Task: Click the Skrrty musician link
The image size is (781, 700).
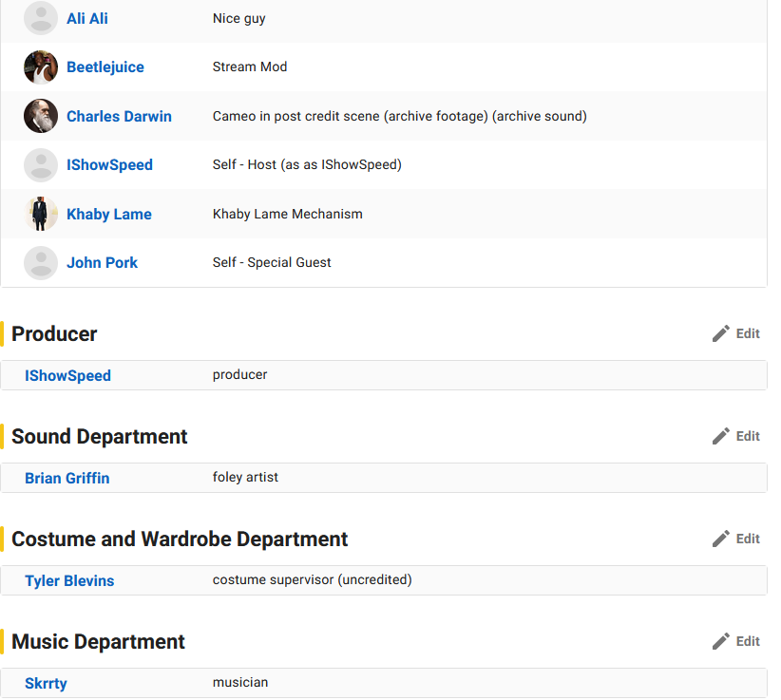Action: tap(46, 684)
